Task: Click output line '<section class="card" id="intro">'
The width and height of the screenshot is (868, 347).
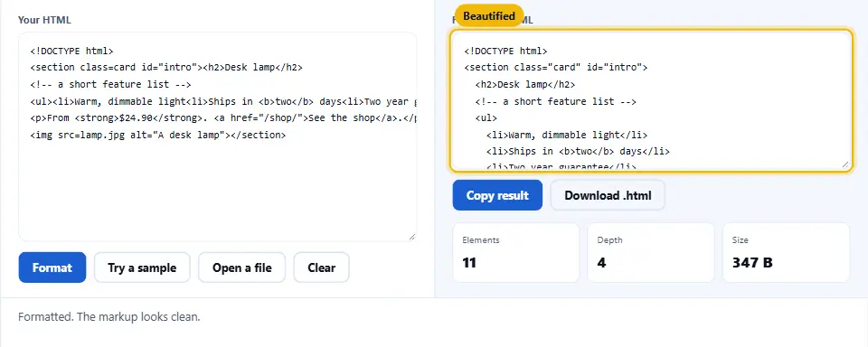Action: [556, 68]
